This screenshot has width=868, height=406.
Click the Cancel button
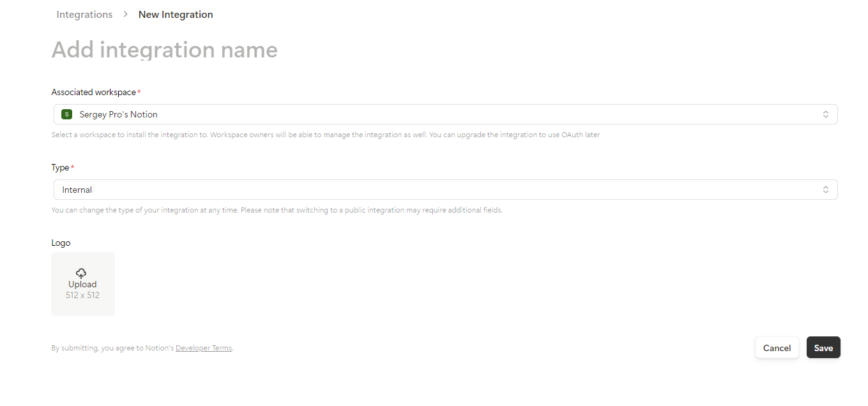tap(777, 348)
